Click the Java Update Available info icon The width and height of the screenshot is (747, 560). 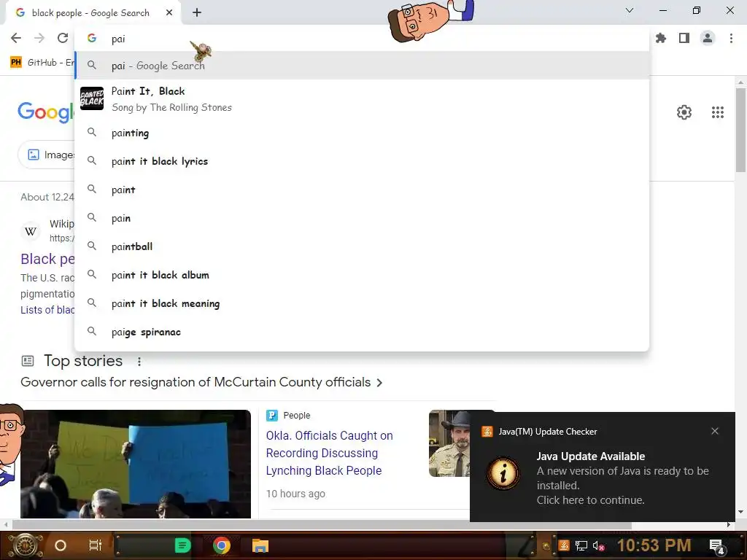tap(503, 472)
